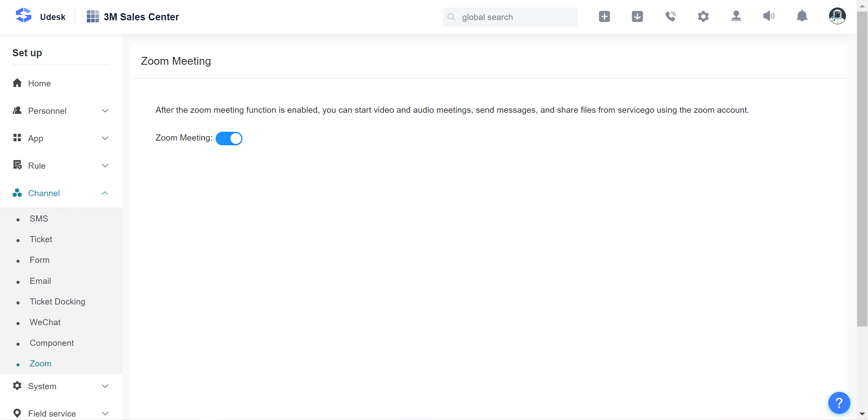Click the Rule sidebar icon
Screen dimensions: 868x420
(17, 165)
